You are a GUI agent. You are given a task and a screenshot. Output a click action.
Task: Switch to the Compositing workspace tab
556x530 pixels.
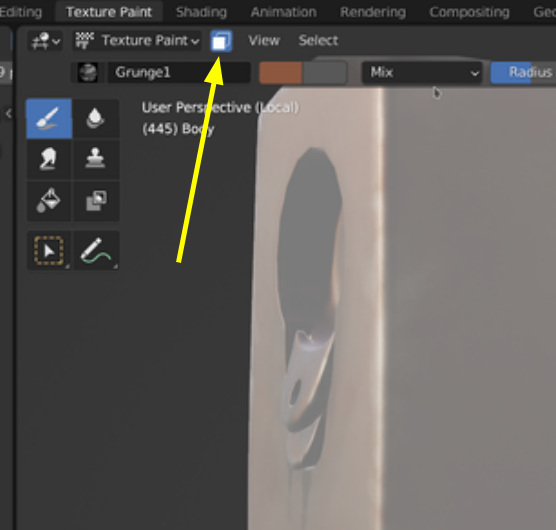[469, 12]
